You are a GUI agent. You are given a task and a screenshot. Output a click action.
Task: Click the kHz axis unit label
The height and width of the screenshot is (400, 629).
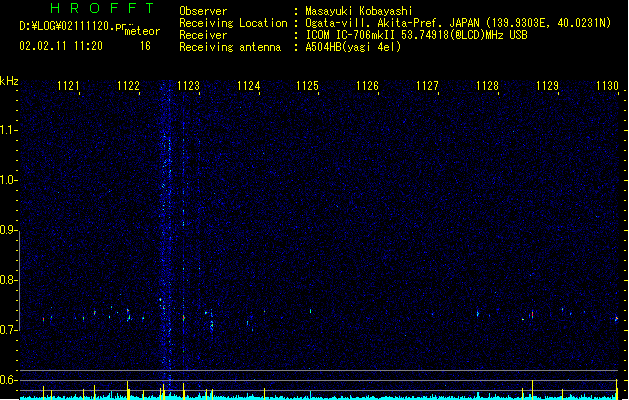[x=9, y=81]
